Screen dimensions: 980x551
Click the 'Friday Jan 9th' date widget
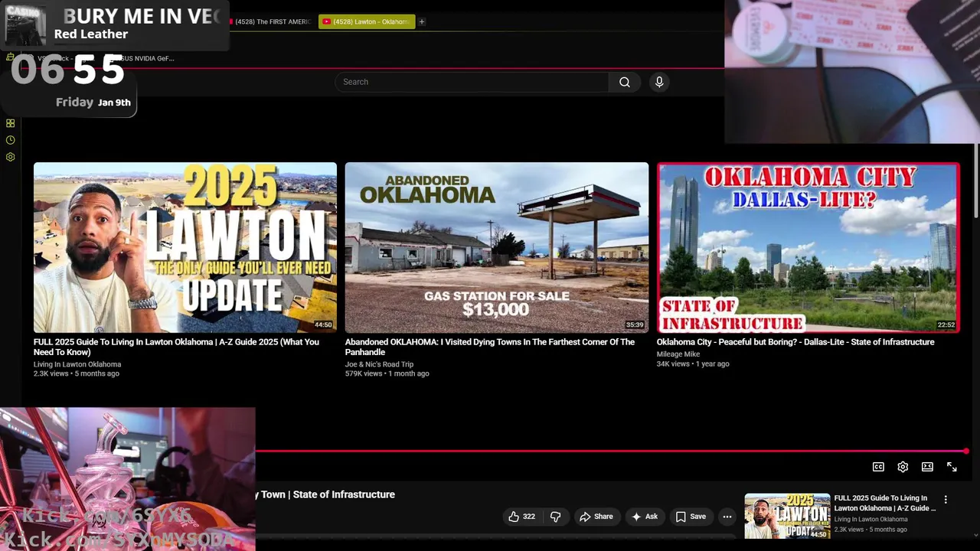click(93, 102)
